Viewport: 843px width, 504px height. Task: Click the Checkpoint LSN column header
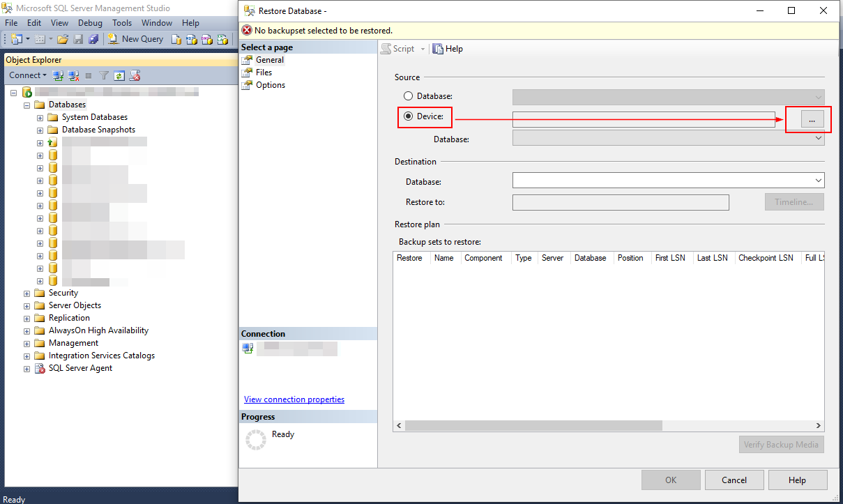coord(766,258)
